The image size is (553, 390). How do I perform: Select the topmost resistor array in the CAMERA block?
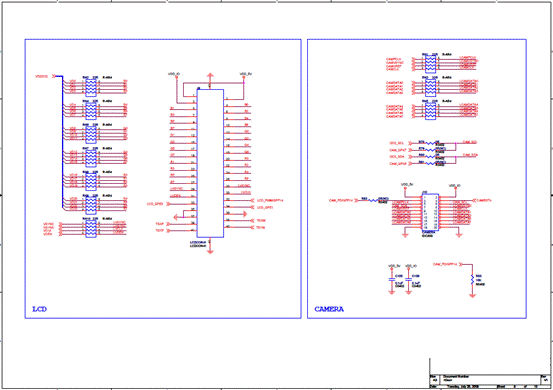[x=430, y=64]
